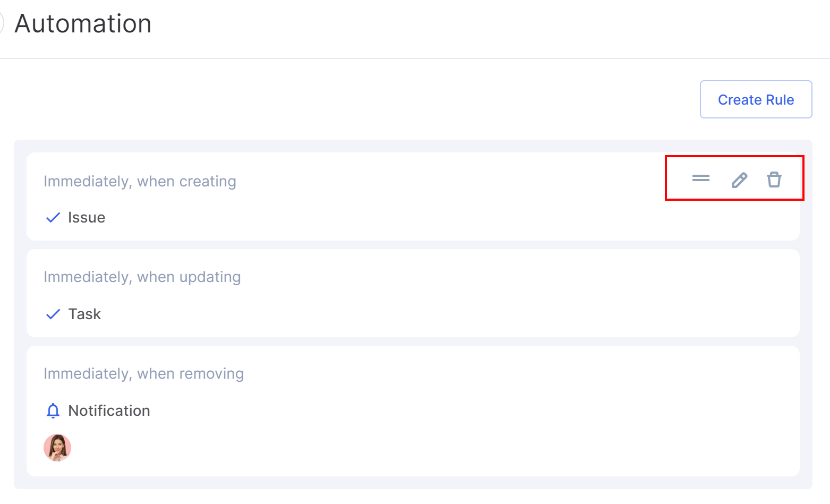Click the Notification action label
This screenshot has width=830, height=504.
click(x=109, y=411)
